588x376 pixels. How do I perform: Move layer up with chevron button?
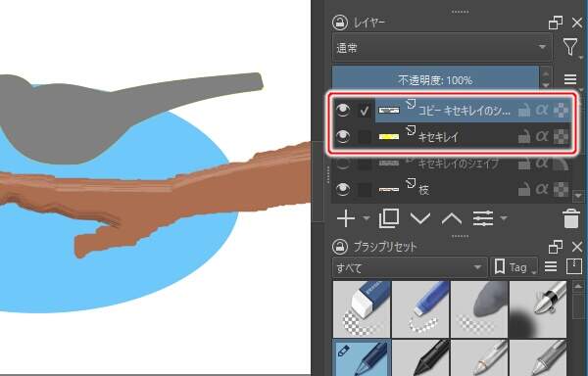click(x=452, y=218)
